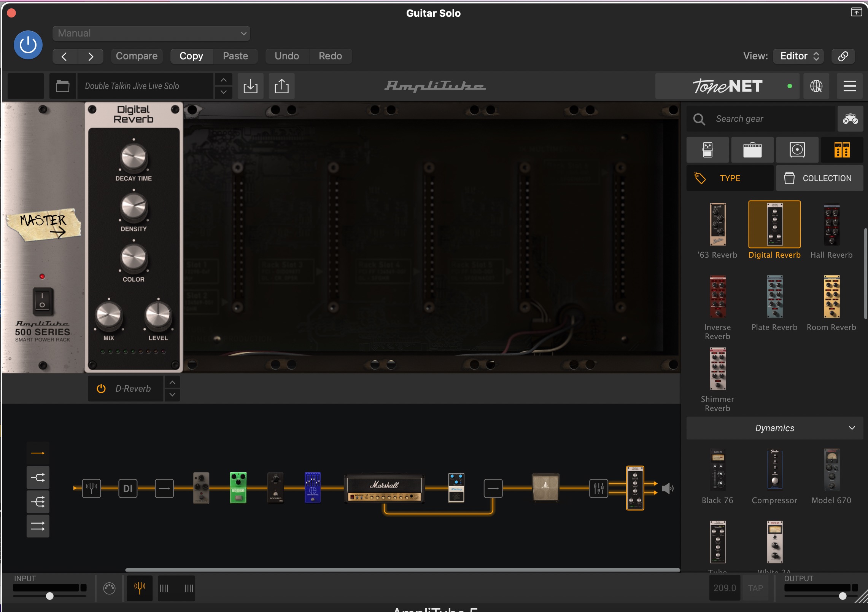Click the MIX knob
Viewport: 868px width, 612px height.
click(109, 316)
